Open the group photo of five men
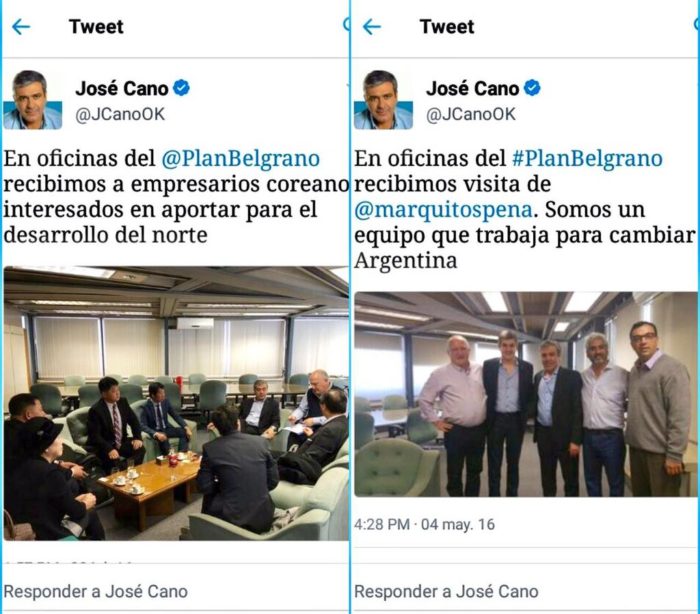This screenshot has height=614, width=700. [526, 394]
